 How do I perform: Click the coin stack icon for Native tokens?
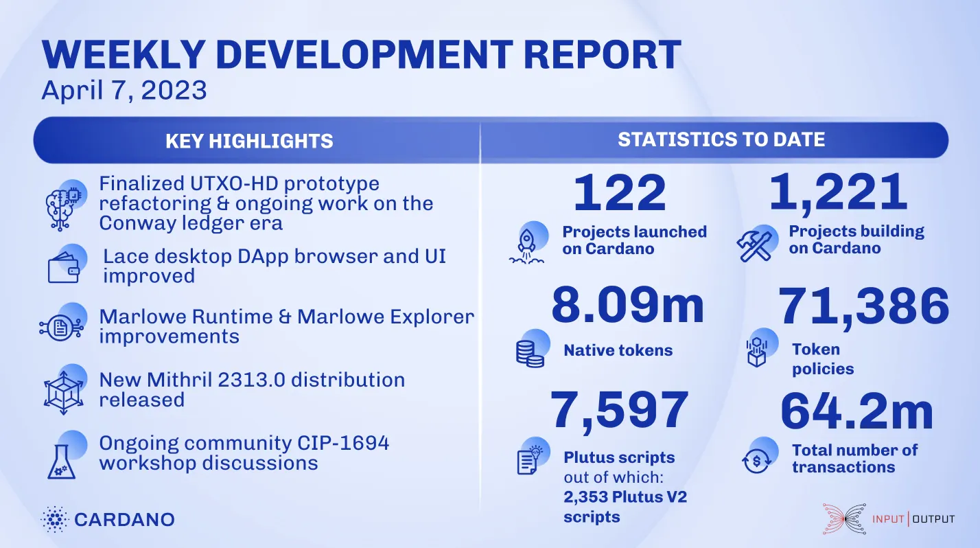point(532,350)
